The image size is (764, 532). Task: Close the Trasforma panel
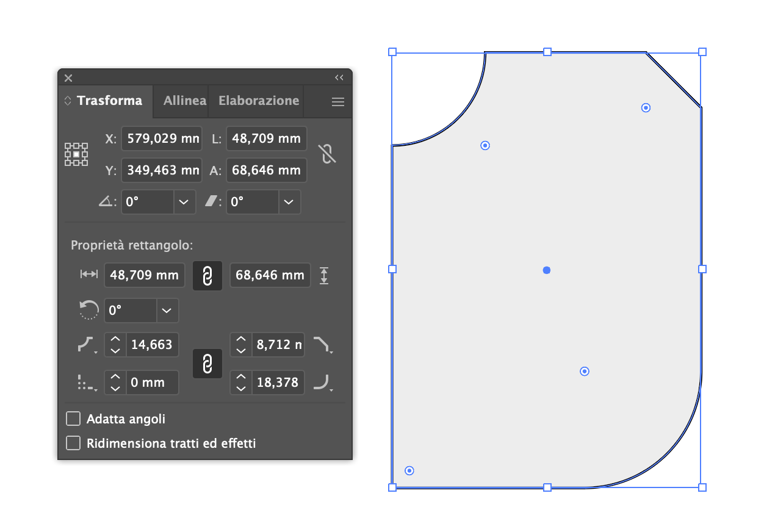(68, 77)
